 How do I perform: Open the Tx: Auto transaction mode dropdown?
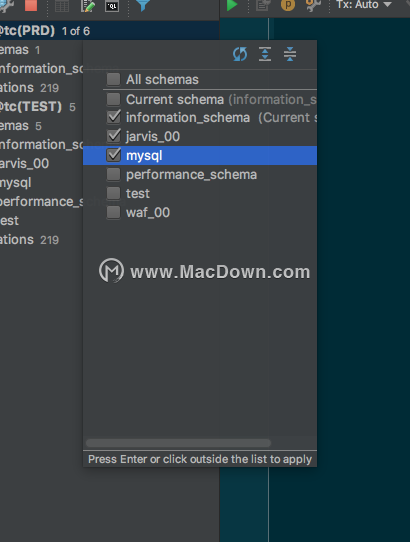click(x=364, y=4)
